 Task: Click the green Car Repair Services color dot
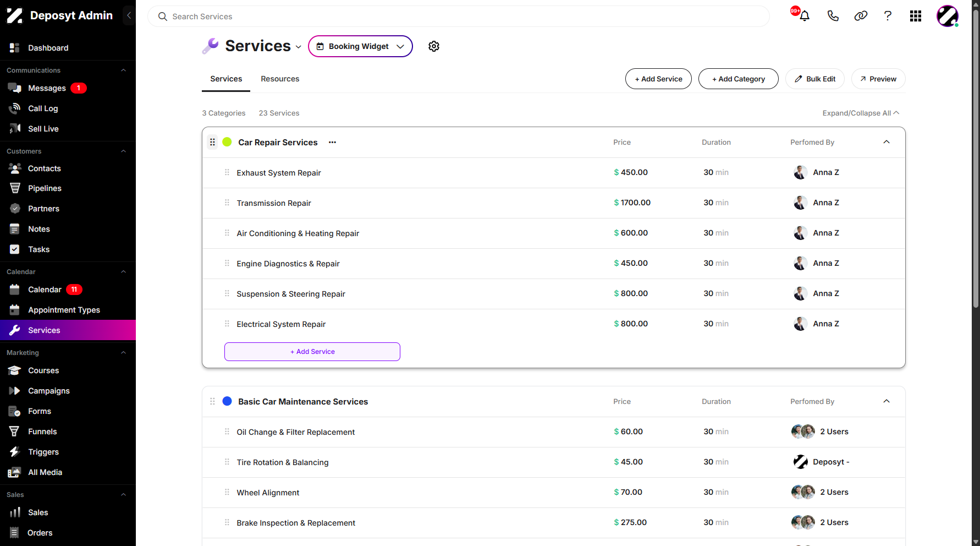[227, 142]
